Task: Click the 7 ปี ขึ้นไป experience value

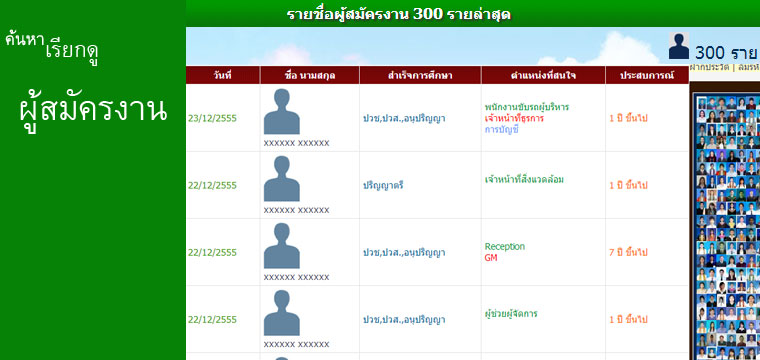Action: pyautogui.click(x=629, y=252)
